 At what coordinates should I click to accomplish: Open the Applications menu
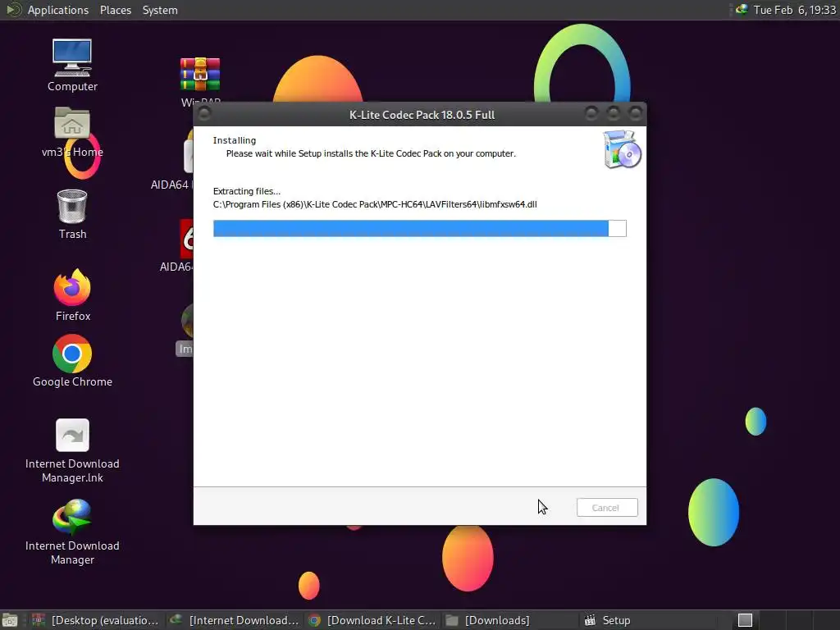[58, 10]
